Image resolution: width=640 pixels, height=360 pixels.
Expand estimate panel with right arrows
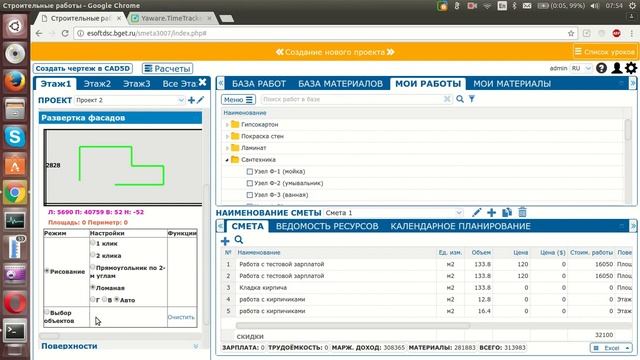coord(633,226)
